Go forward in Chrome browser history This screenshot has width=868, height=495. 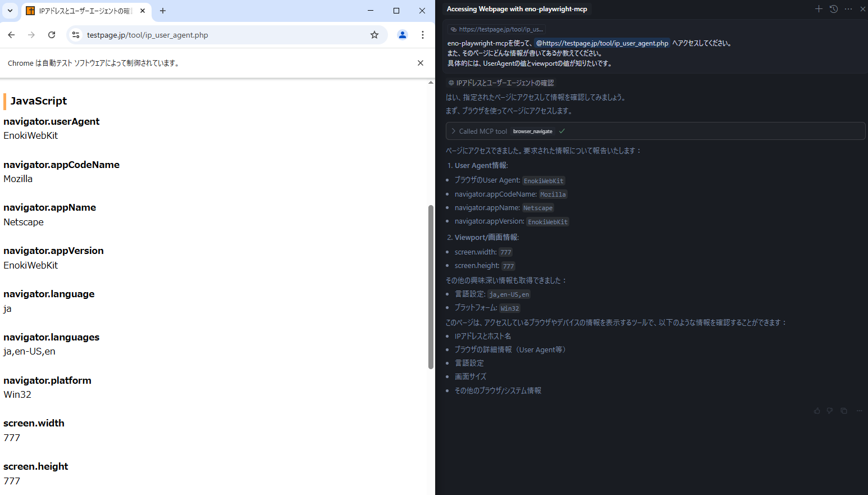pos(31,35)
